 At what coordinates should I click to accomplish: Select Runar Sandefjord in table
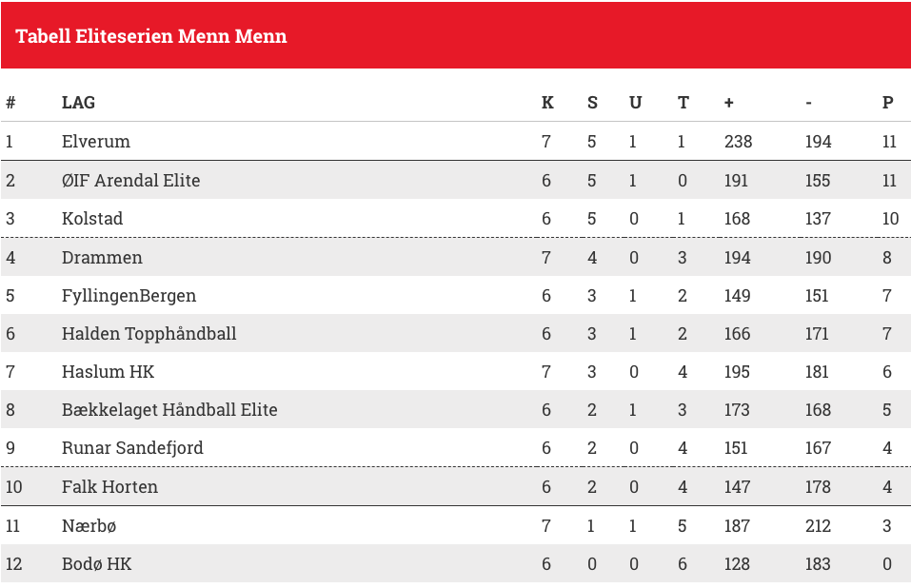132,448
